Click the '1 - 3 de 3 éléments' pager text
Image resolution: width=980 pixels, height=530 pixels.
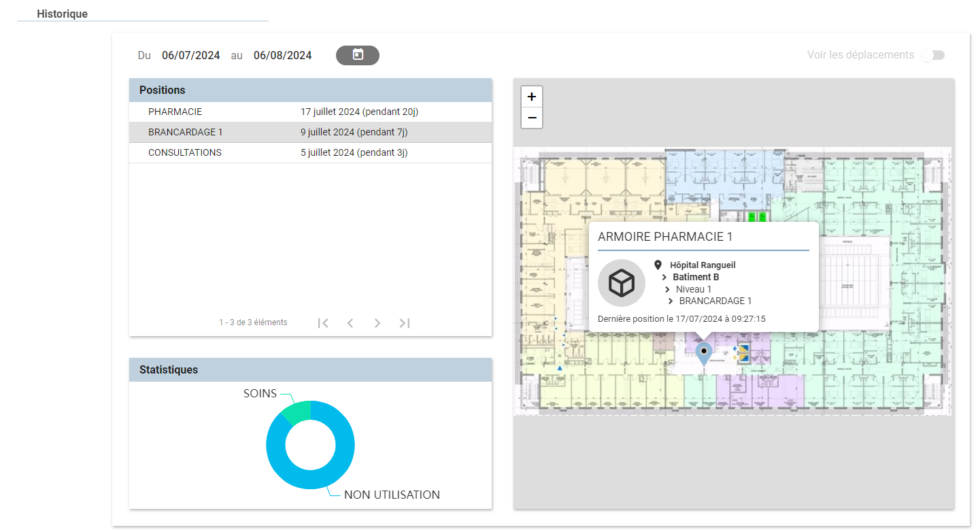click(x=253, y=322)
